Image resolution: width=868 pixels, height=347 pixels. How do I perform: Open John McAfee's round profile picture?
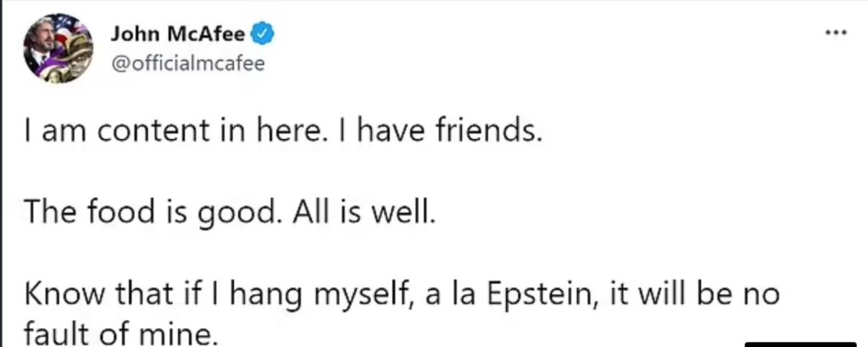coord(58,48)
